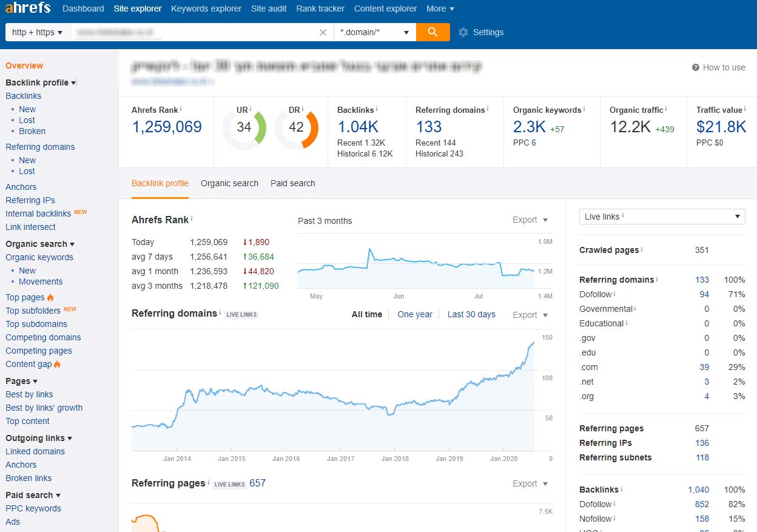The width and height of the screenshot is (757, 532).
Task: Switch to the Organic search tab
Action: 229,183
